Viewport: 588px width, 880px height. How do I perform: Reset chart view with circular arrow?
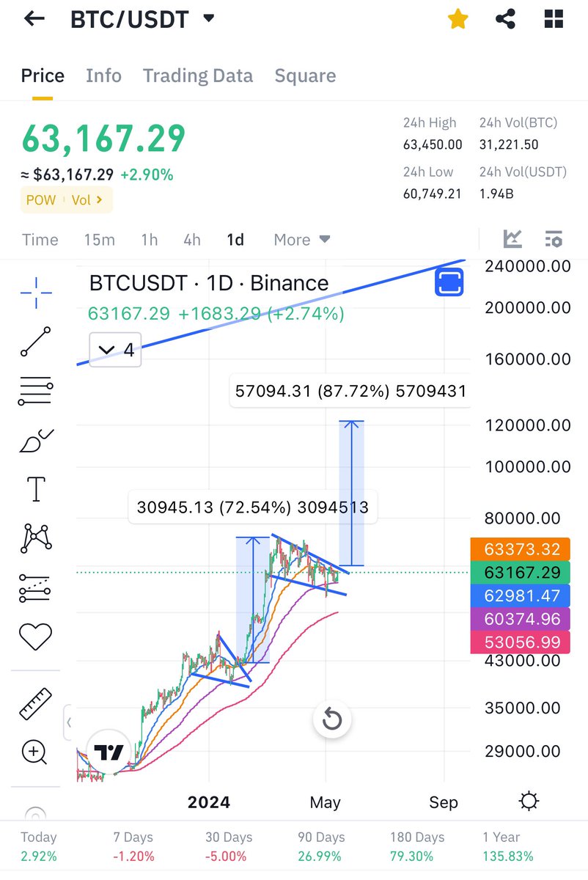332,719
